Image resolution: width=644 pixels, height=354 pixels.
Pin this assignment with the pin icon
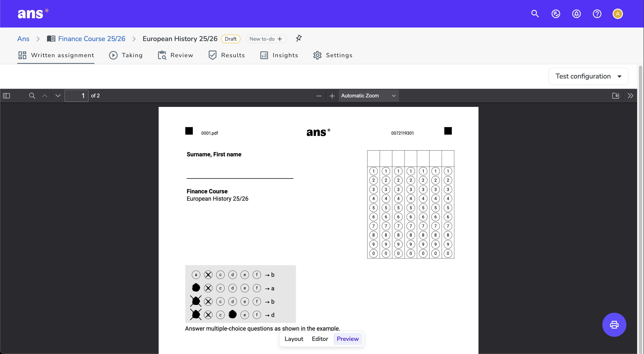299,38
